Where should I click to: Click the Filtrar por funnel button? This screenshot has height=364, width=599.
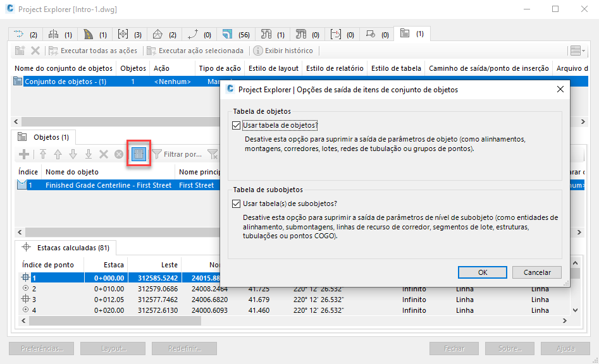click(177, 154)
